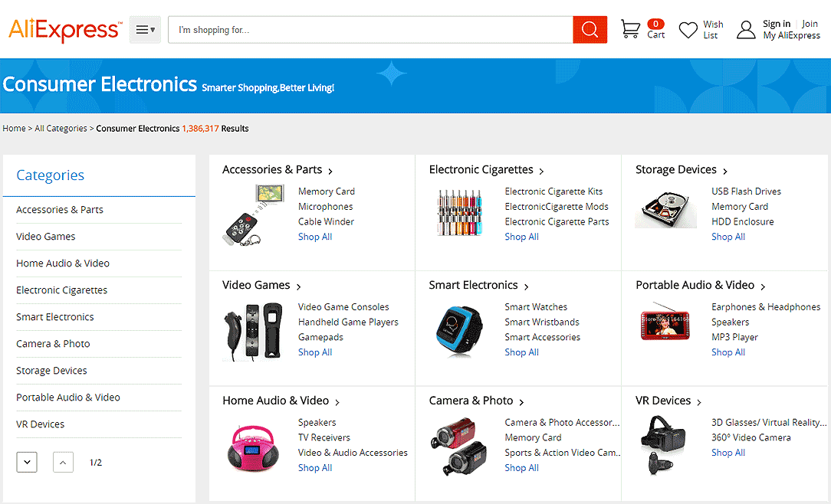The height and width of the screenshot is (504, 831).
Task: Expand the Electronic Cigarettes heading arrow
Action: tap(542, 171)
